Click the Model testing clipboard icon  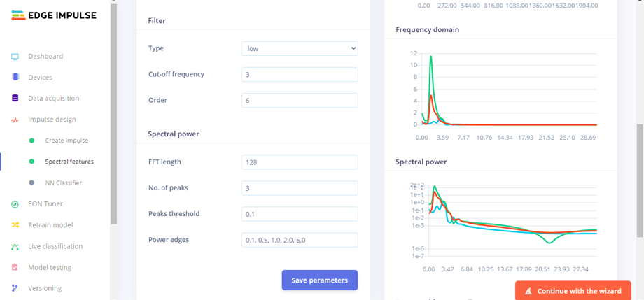15,267
